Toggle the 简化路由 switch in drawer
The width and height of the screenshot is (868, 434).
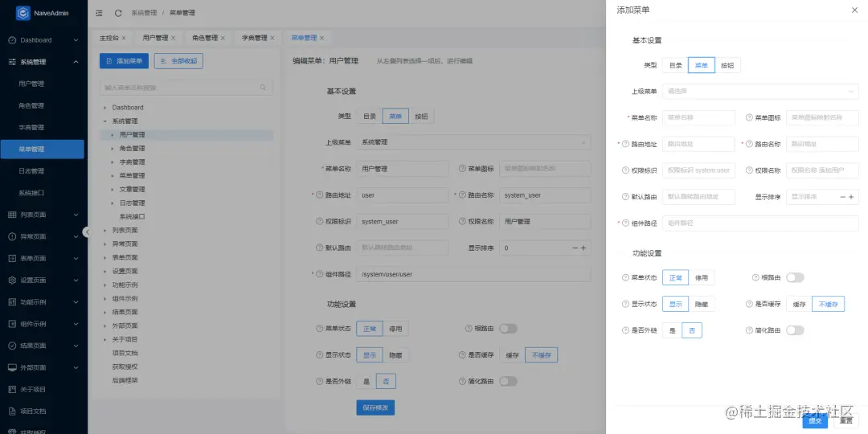(795, 330)
